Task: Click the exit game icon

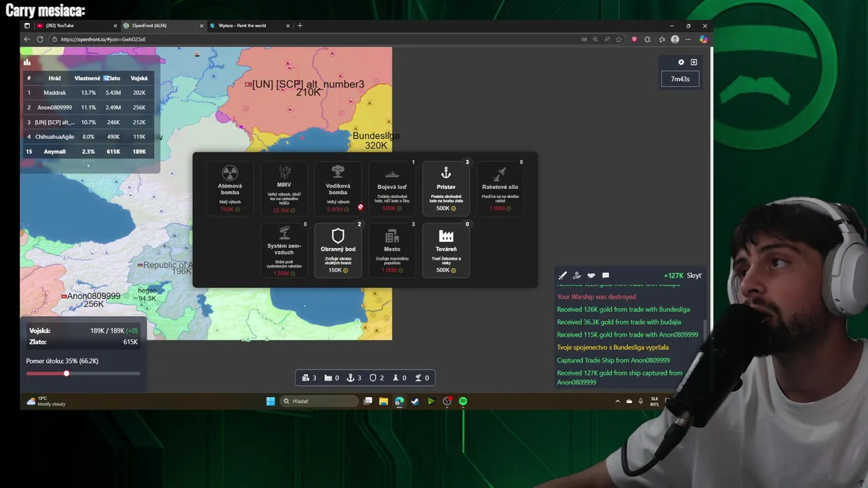Action: tap(694, 62)
